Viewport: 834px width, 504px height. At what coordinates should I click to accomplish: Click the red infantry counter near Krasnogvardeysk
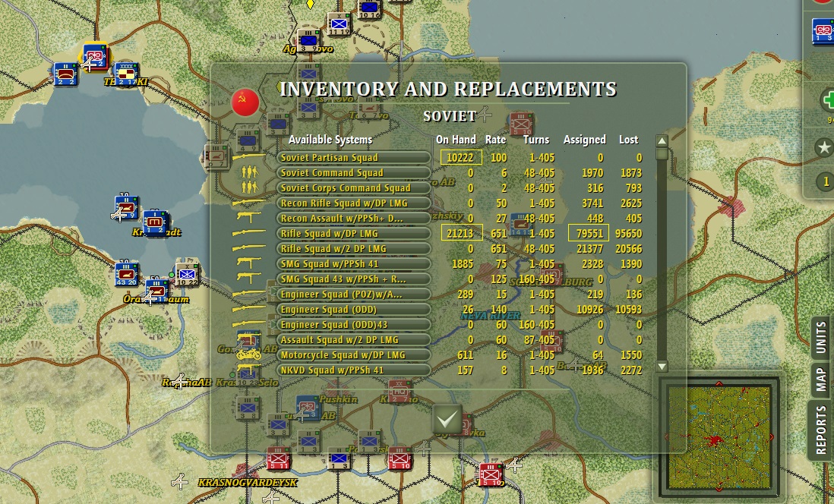click(x=277, y=459)
